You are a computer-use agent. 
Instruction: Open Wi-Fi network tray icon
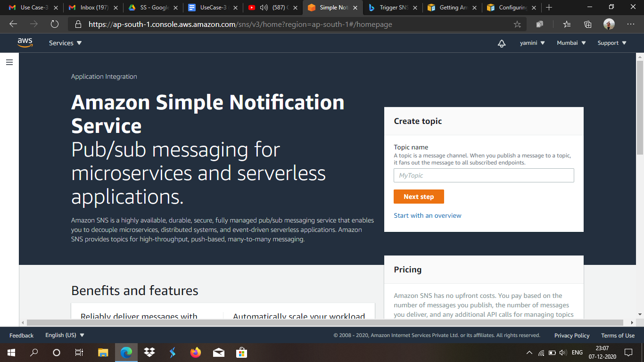(x=541, y=353)
